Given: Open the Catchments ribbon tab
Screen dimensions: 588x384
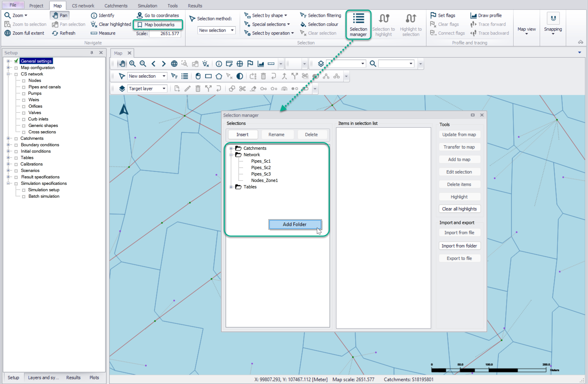Looking at the screenshot, I should click(116, 6).
